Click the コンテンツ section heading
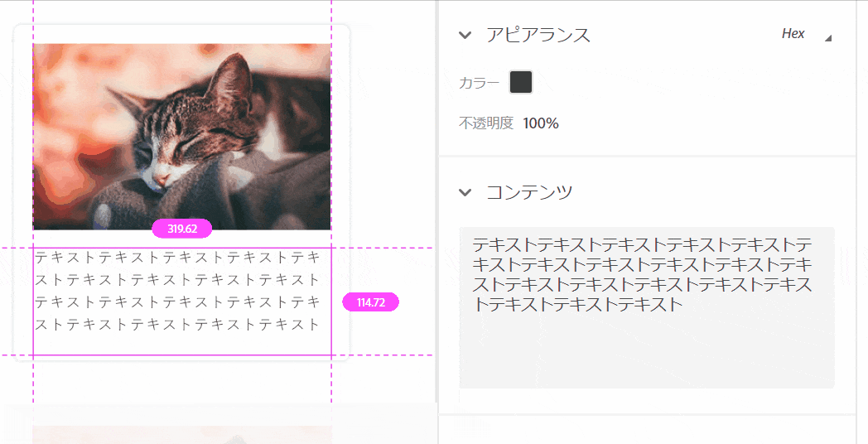Viewport: 868px width, 444px height. click(x=529, y=192)
